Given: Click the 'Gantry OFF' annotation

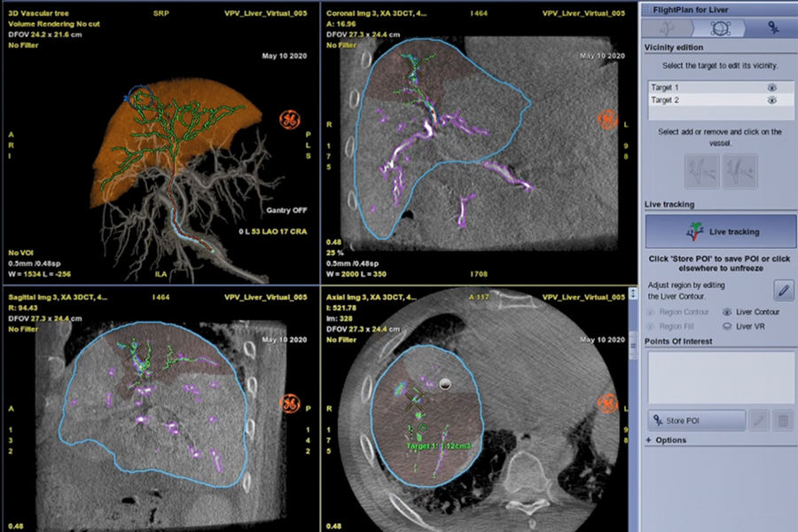Looking at the screenshot, I should (286, 210).
